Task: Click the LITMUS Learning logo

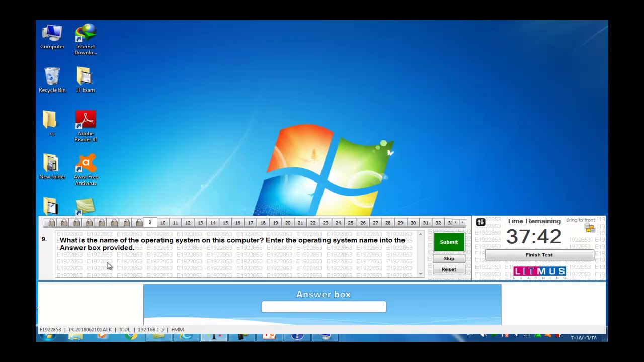Action: [539, 273]
